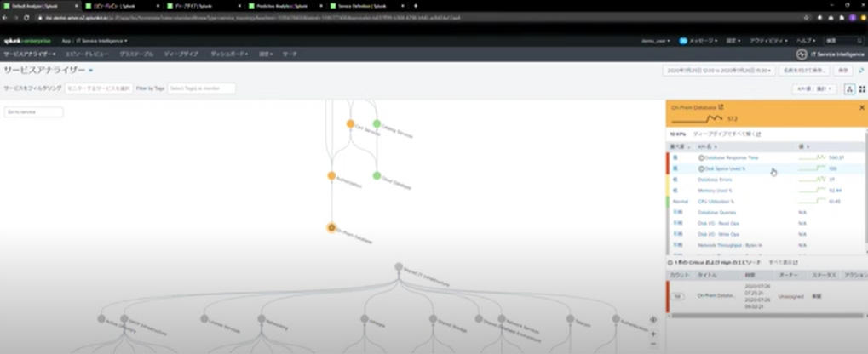
Task: Select the orange Authorization node
Action: coord(331,176)
